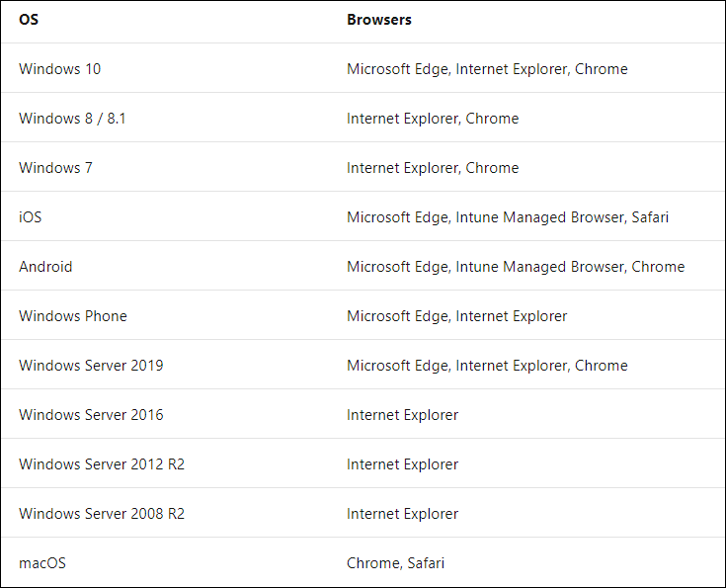Select Windows 10 browsers cell
The height and width of the screenshot is (588, 726).
487,69
